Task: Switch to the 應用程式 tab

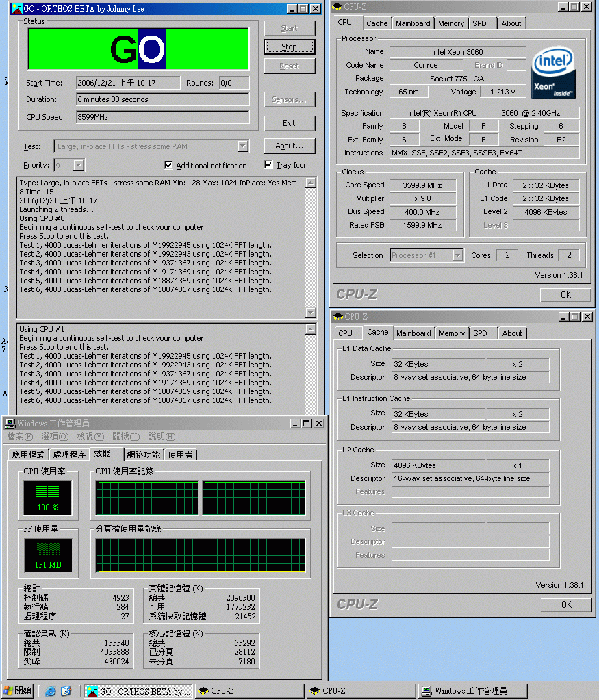Action: coord(28,454)
